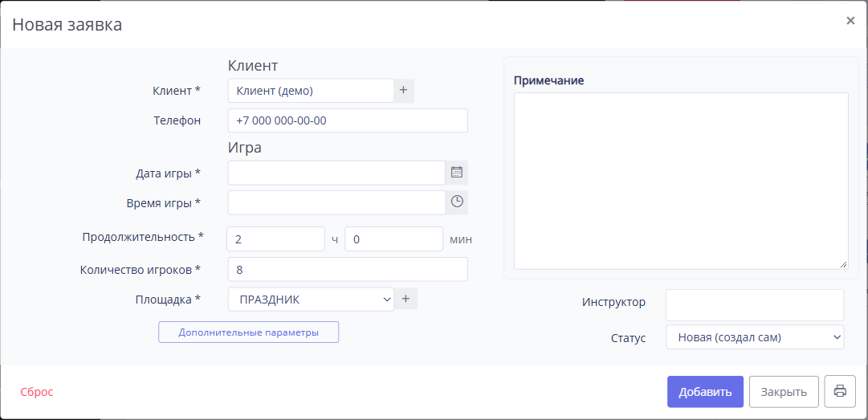Screen dimensions: 868x420
Task: Click the Количество игроков field
Action: click(x=348, y=270)
